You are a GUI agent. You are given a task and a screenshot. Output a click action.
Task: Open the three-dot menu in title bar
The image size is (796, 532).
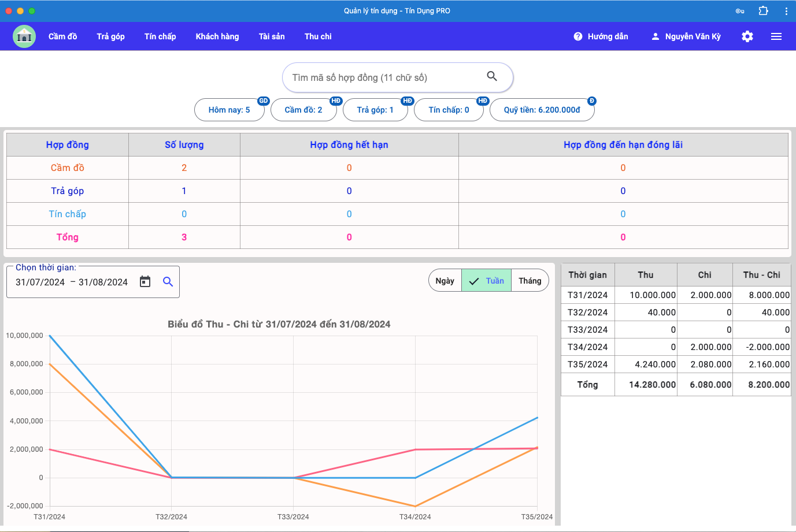coord(786,10)
